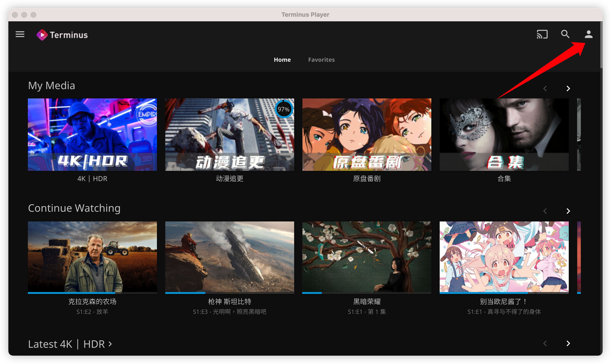Open the 合集 collection thumbnail
The image size is (611, 364).
tap(504, 134)
